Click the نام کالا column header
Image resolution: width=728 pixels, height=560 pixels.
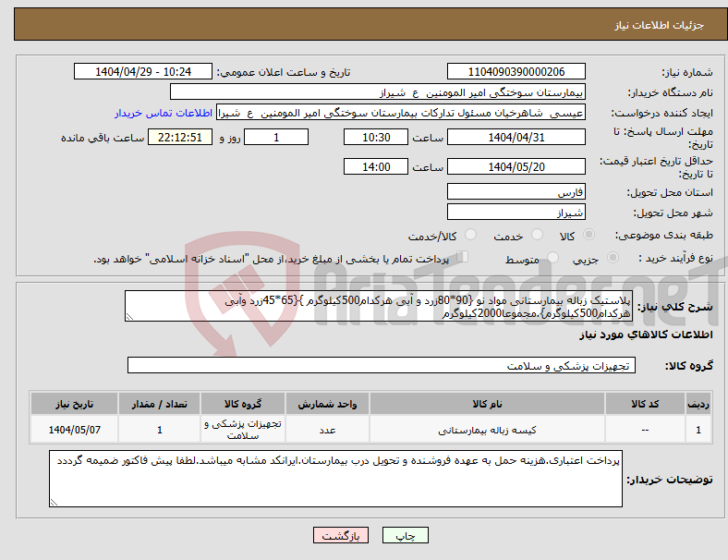pos(487,404)
